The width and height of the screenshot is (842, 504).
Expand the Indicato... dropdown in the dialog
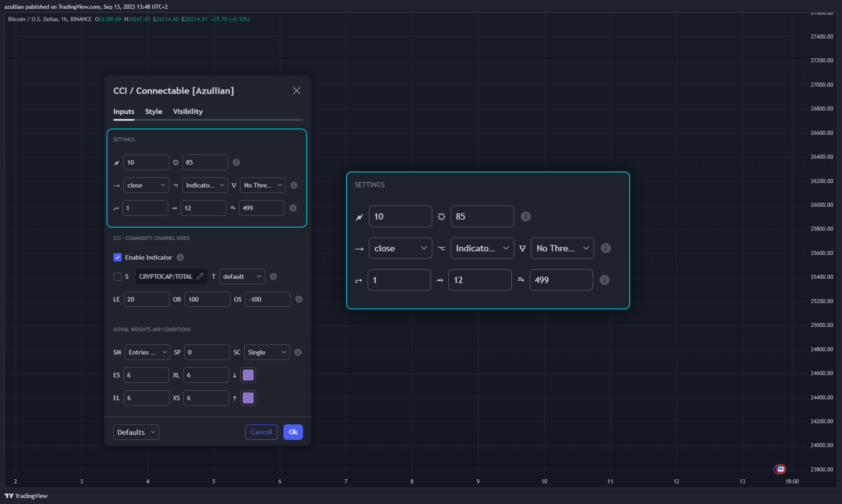point(205,185)
